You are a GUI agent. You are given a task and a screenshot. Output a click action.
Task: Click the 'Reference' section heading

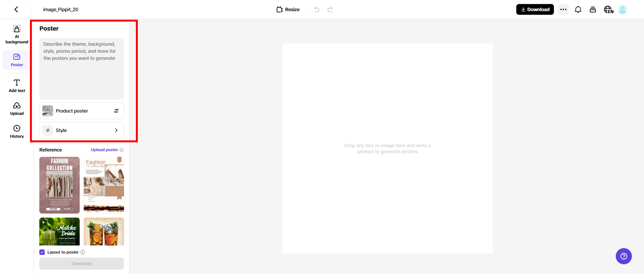(x=51, y=150)
